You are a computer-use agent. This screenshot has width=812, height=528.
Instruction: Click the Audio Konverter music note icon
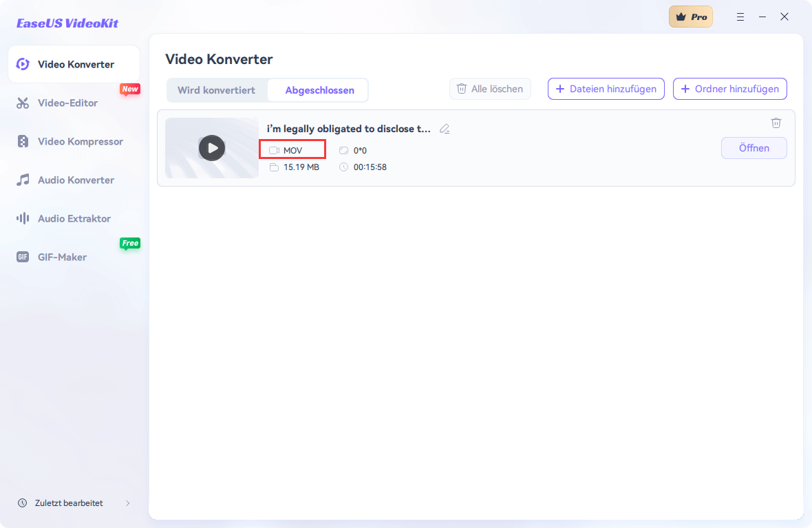23,180
